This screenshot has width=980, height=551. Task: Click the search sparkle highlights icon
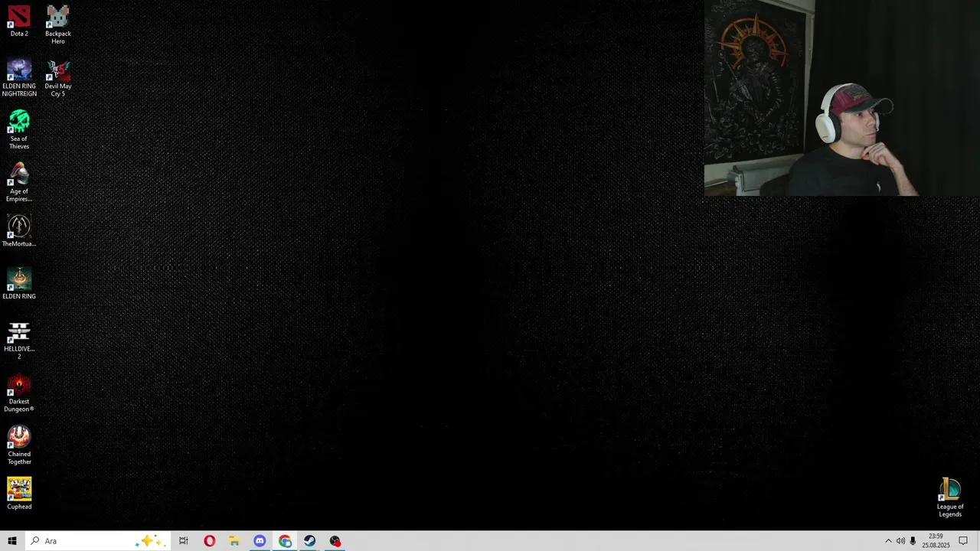pos(150,541)
